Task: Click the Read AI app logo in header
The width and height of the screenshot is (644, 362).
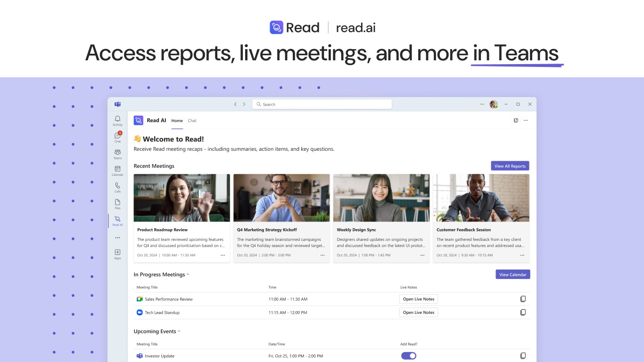Action: click(x=138, y=120)
